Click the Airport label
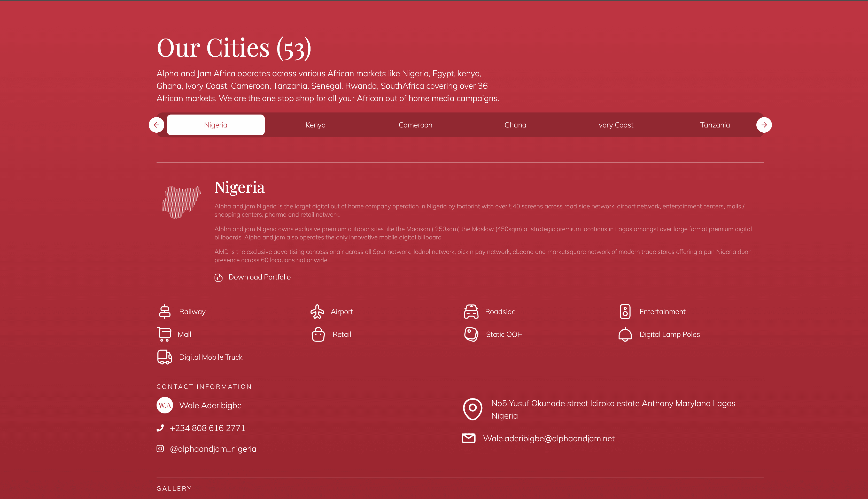This screenshot has width=868, height=499. (342, 312)
